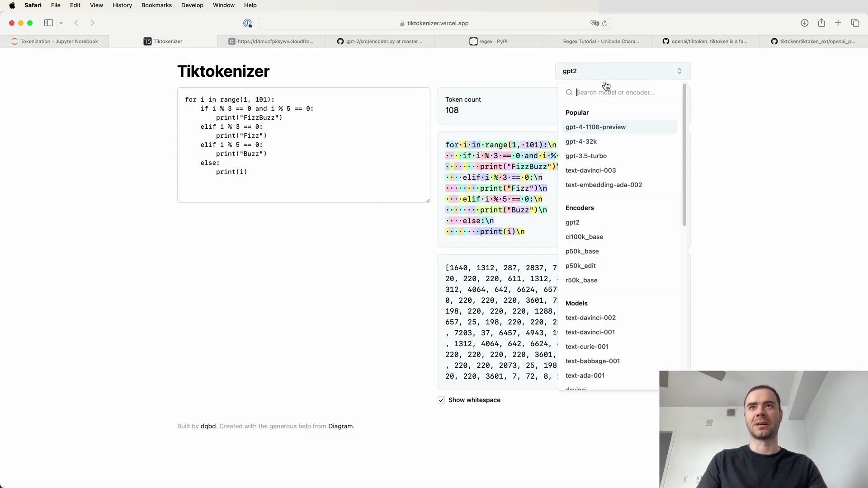Click the Bookmarks menu item
Image resolution: width=868 pixels, height=488 pixels.
tap(156, 5)
